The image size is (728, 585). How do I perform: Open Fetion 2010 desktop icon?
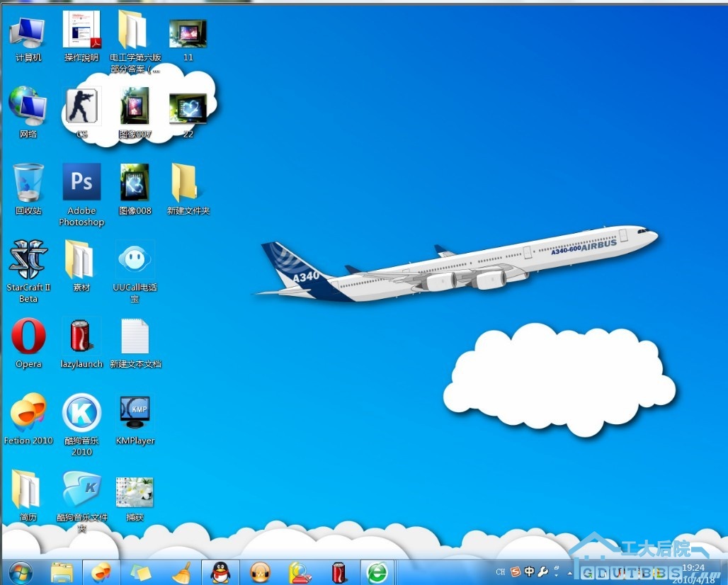coord(28,413)
